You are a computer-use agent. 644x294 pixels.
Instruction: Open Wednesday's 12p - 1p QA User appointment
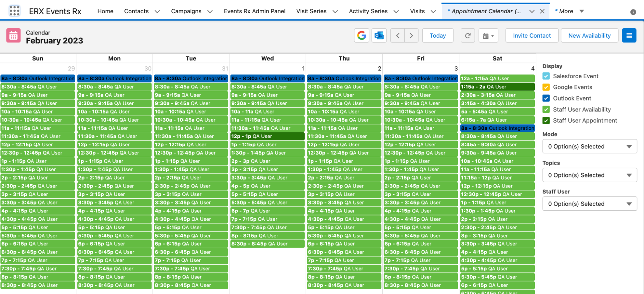tap(267, 136)
